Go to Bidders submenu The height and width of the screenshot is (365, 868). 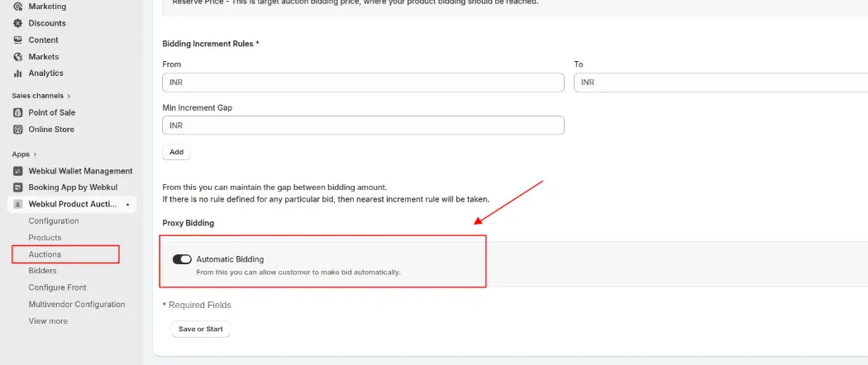pyautogui.click(x=43, y=271)
